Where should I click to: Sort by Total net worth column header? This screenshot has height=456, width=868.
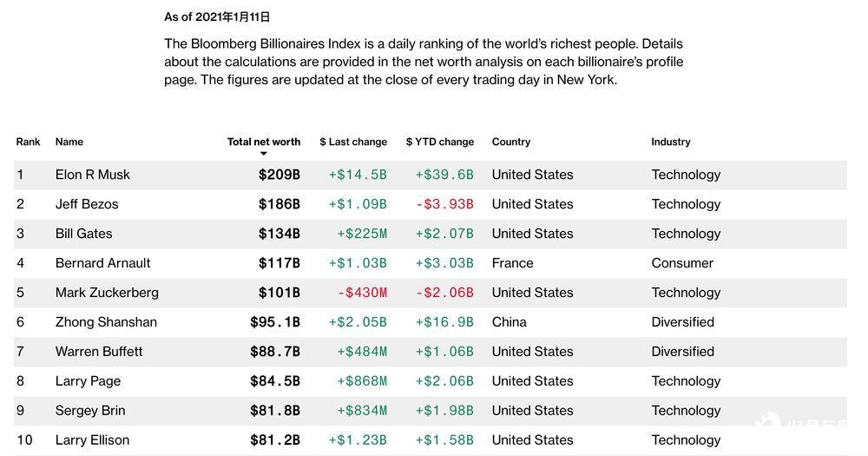point(264,142)
